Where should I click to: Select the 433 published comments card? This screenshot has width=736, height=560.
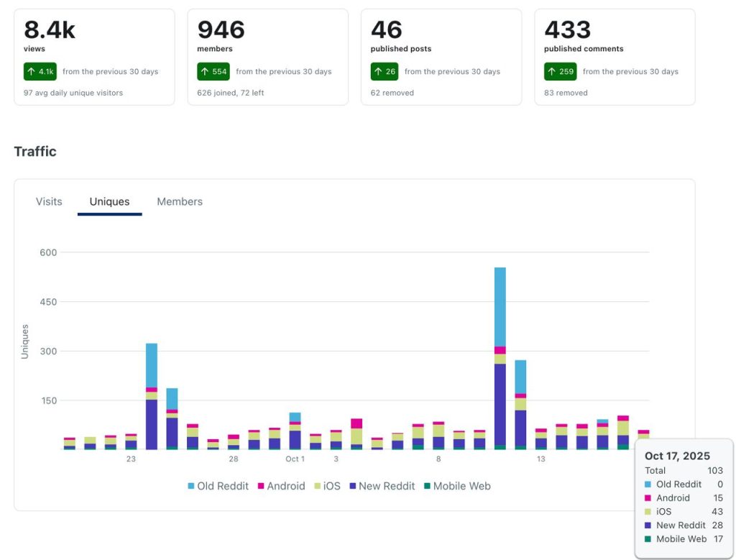(x=615, y=57)
